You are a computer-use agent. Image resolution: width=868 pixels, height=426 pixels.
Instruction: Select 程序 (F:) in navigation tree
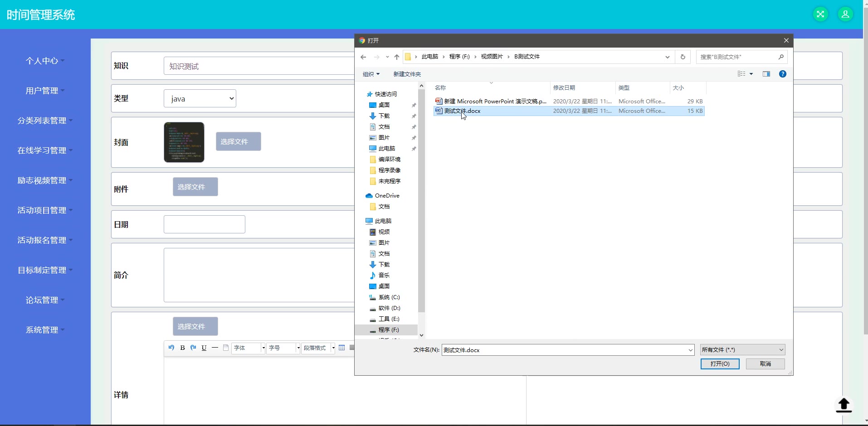pos(388,330)
